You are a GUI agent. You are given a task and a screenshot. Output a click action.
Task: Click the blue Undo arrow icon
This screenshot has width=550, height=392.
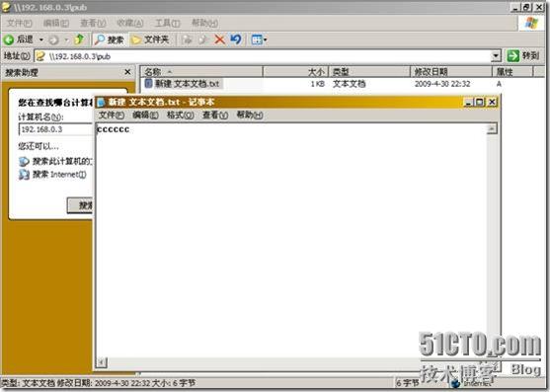[x=236, y=39]
